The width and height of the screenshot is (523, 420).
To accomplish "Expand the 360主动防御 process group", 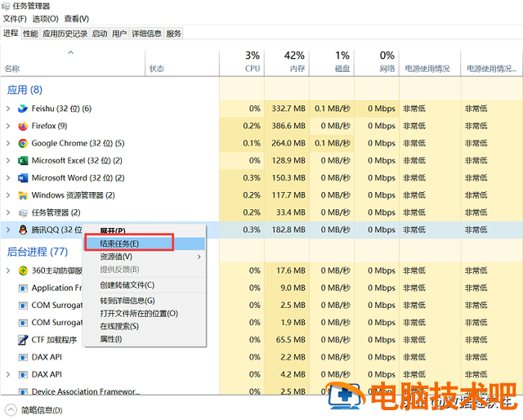I will [8, 271].
